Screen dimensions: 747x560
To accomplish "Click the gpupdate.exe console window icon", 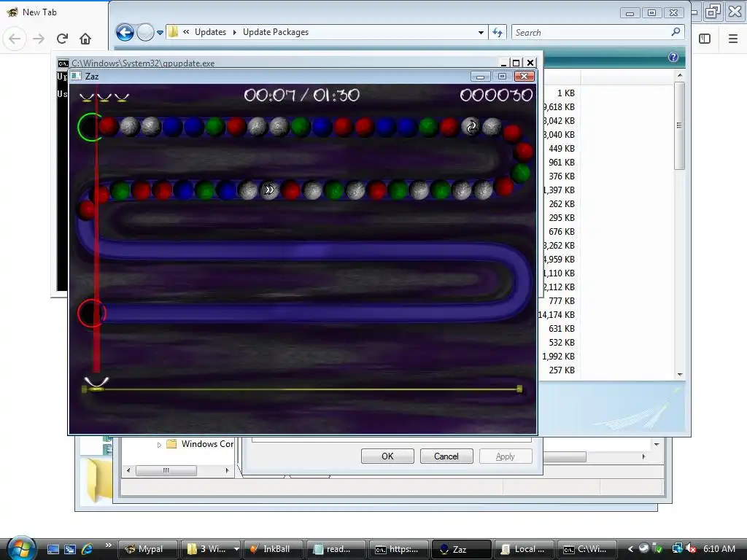I will [x=63, y=63].
